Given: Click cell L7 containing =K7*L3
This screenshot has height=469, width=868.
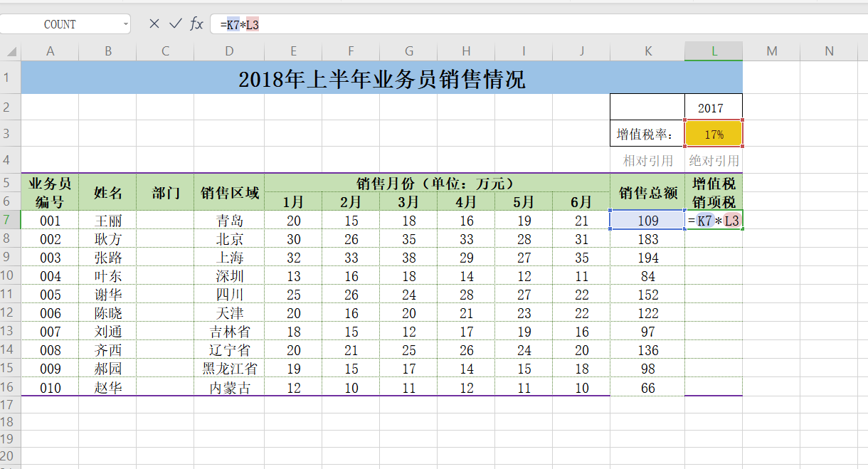Looking at the screenshot, I should (714, 221).
